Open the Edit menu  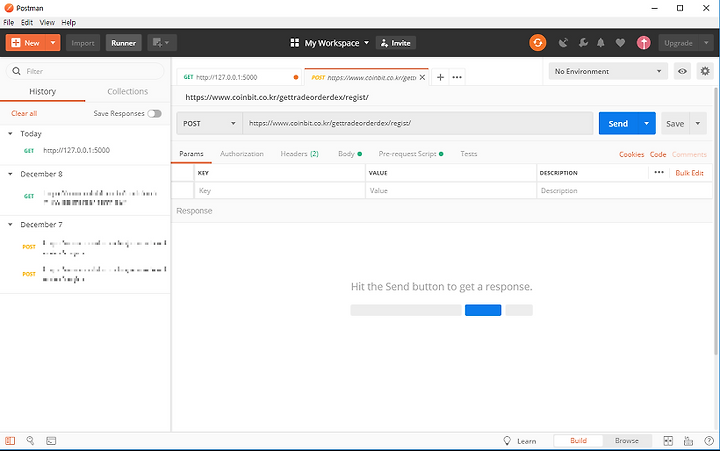(27, 23)
